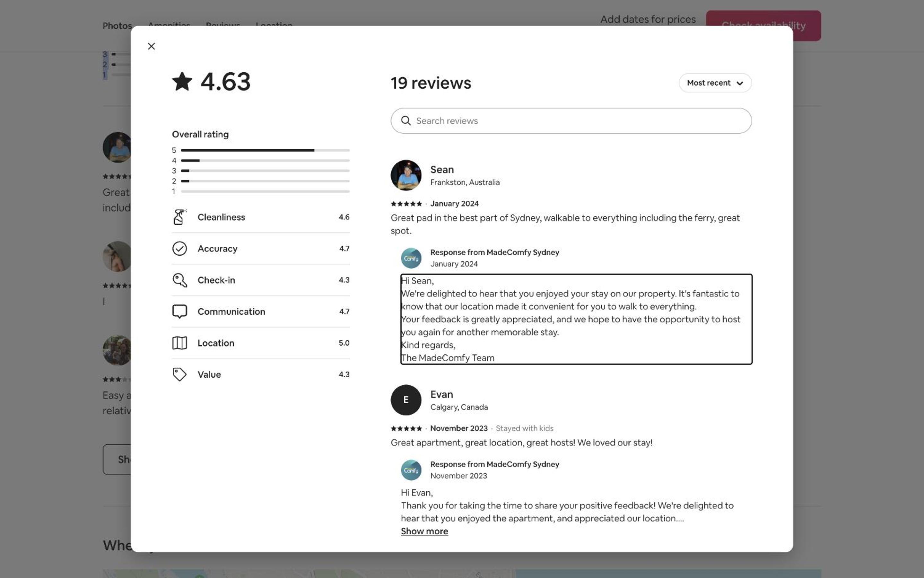The height and width of the screenshot is (578, 924).
Task: Click reviewer name Evan
Action: (442, 394)
